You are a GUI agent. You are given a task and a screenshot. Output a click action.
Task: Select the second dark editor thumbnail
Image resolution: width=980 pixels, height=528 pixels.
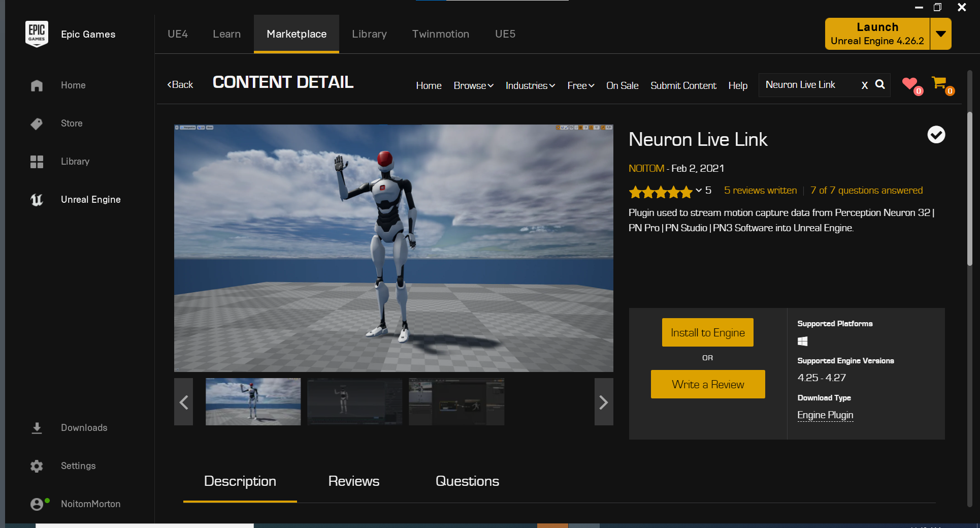click(x=354, y=401)
